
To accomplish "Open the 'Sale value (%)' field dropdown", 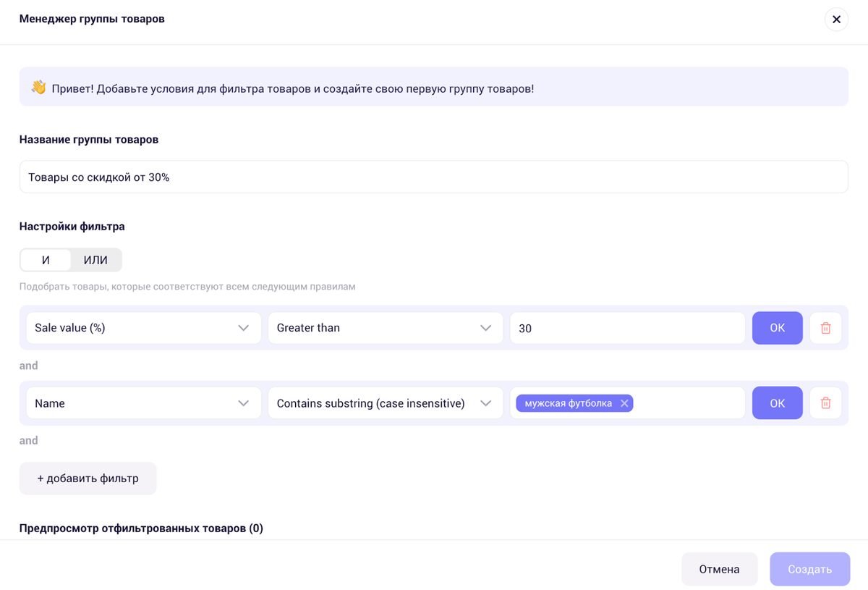I will tap(143, 328).
